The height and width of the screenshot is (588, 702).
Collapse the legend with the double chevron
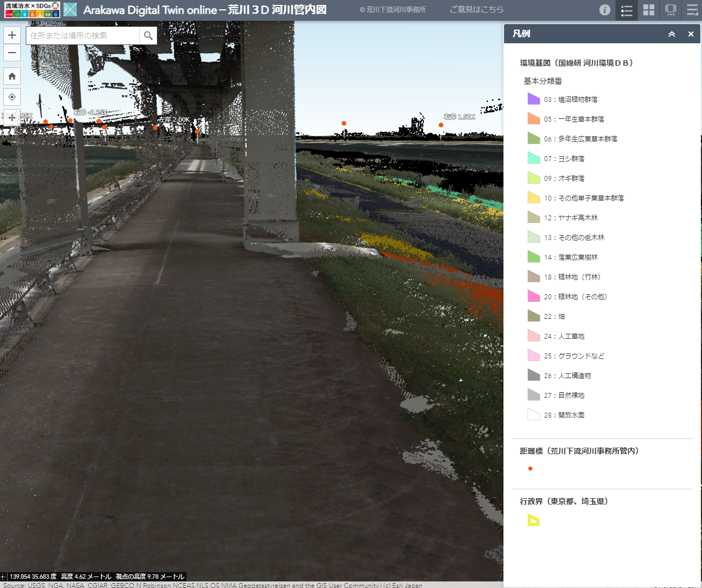point(671,34)
